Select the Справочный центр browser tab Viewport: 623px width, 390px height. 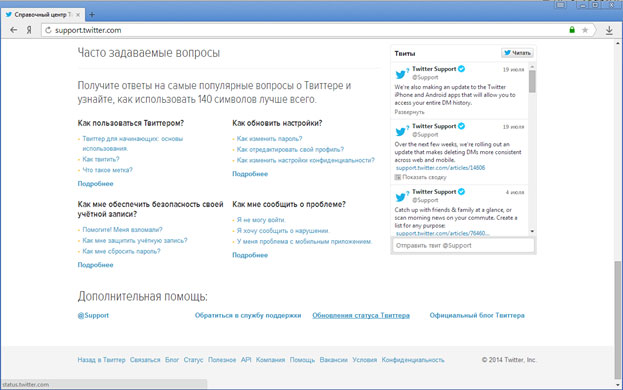pyautogui.click(x=43, y=15)
